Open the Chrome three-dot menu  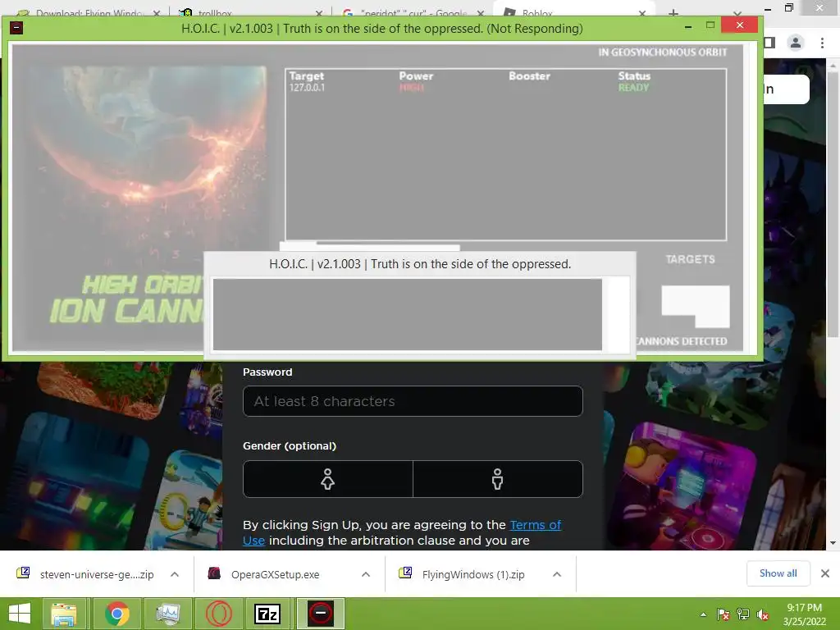click(x=822, y=43)
